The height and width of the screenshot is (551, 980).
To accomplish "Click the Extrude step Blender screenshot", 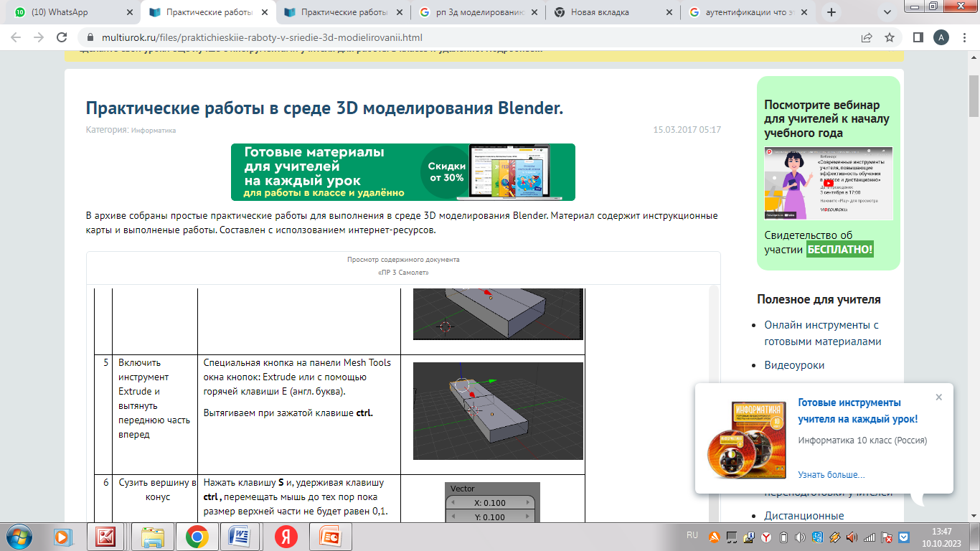I will click(498, 411).
